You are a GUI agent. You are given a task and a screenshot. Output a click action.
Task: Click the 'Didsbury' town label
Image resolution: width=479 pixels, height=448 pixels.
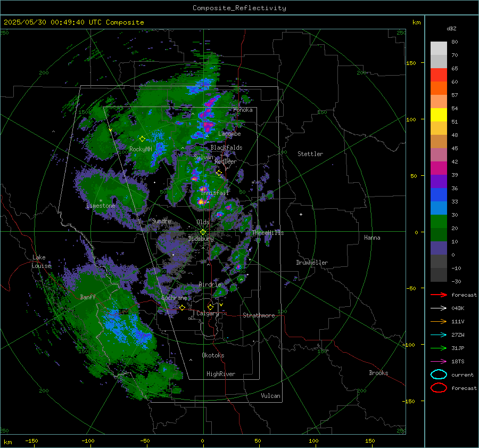point(201,239)
